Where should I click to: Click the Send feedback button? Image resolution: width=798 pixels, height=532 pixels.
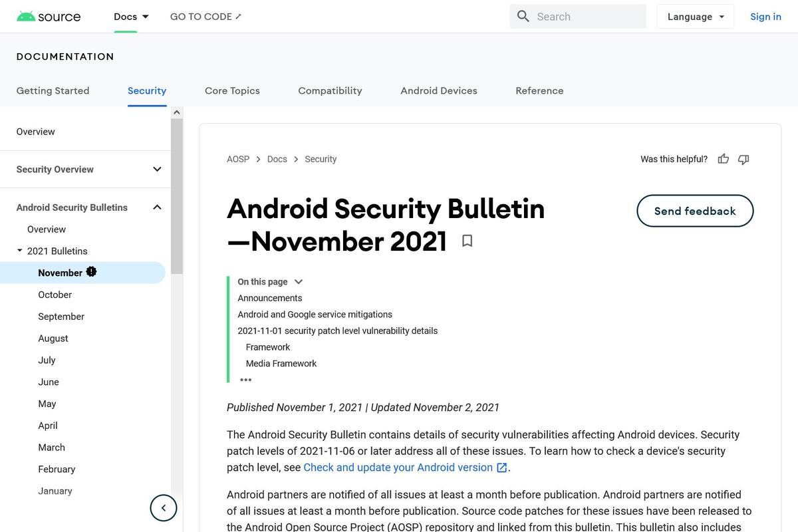[695, 211]
